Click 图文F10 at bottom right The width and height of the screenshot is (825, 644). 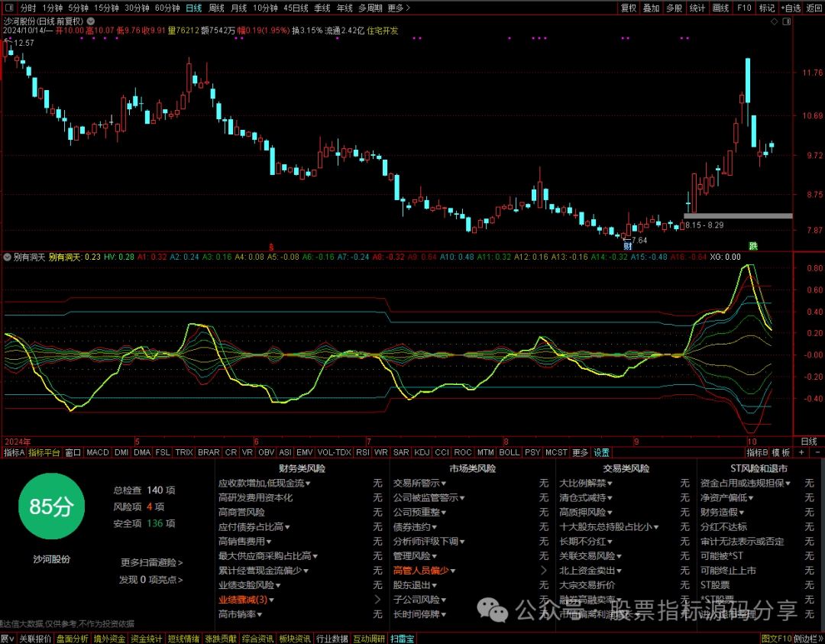coord(776,639)
